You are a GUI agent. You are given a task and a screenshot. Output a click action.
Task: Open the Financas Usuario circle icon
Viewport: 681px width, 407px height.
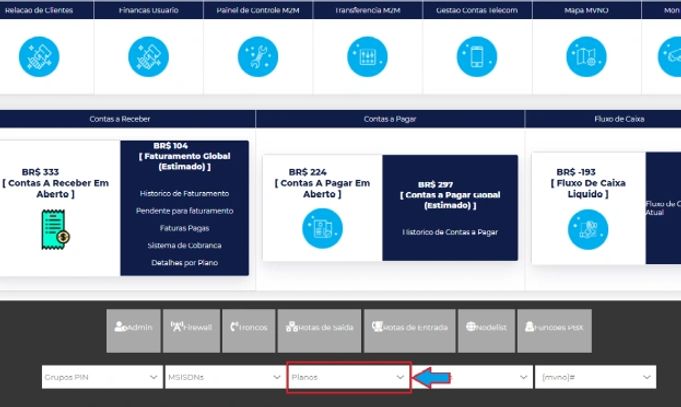(149, 57)
